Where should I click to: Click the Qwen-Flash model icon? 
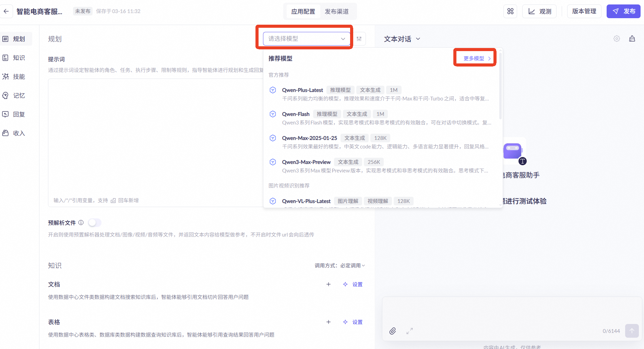point(273,114)
